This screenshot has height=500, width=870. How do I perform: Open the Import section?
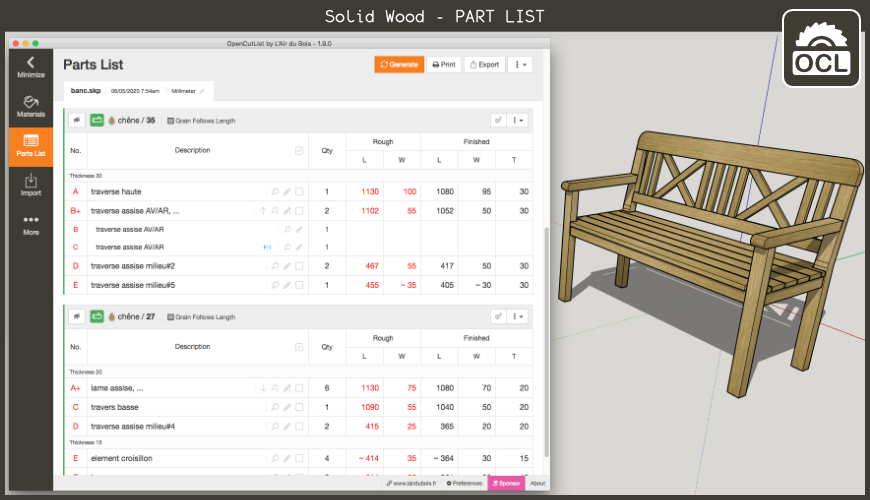tap(30, 185)
